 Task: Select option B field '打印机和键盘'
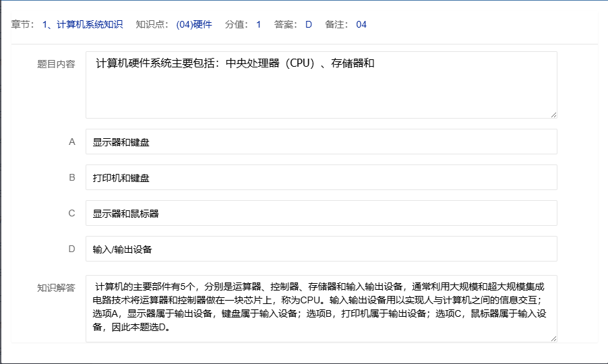321,178
